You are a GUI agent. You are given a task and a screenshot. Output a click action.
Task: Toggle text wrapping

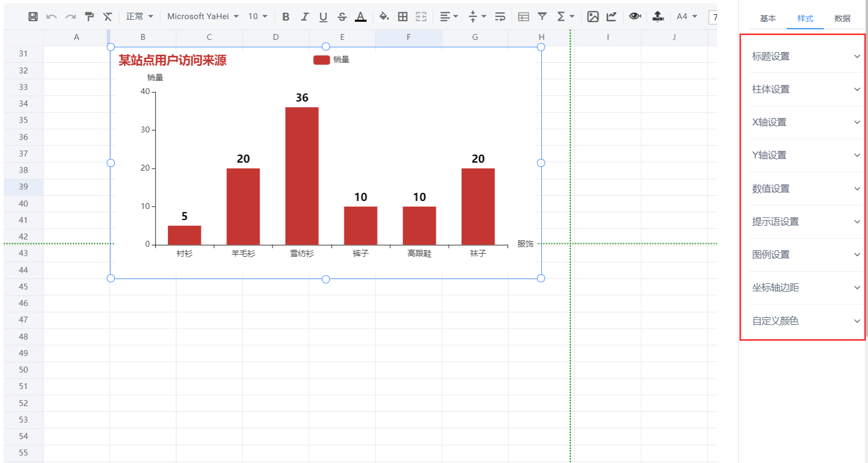point(500,16)
